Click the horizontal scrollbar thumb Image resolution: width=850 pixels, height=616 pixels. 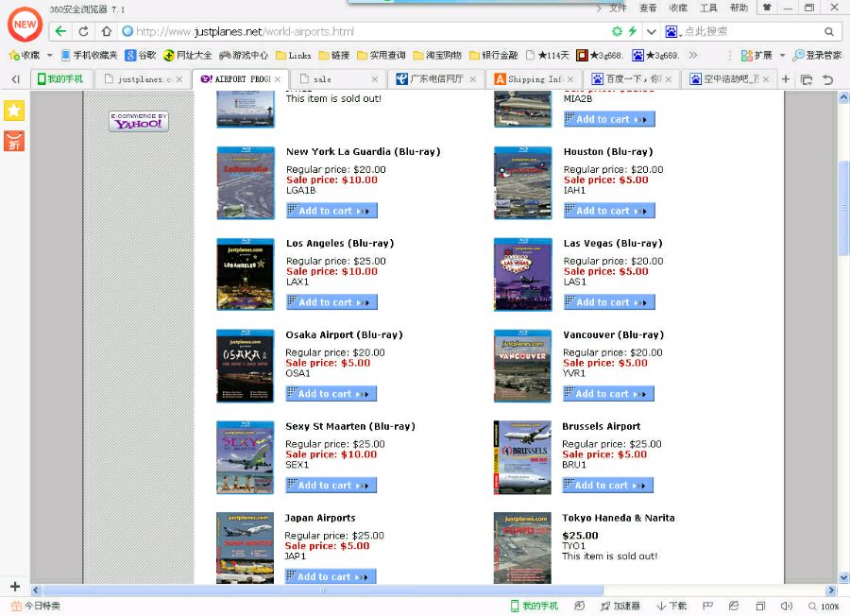[323, 590]
